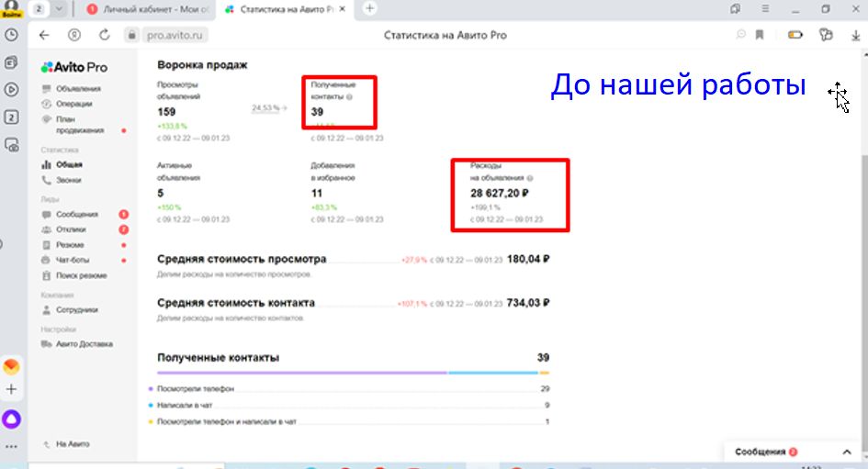
Task: Open the Сообщения bar in the bottom corner
Action: [794, 452]
